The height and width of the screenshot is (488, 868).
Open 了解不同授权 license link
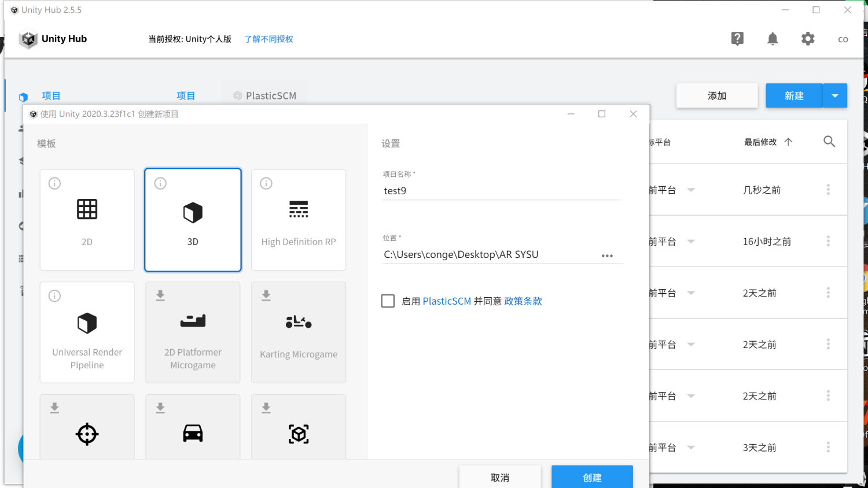(269, 39)
